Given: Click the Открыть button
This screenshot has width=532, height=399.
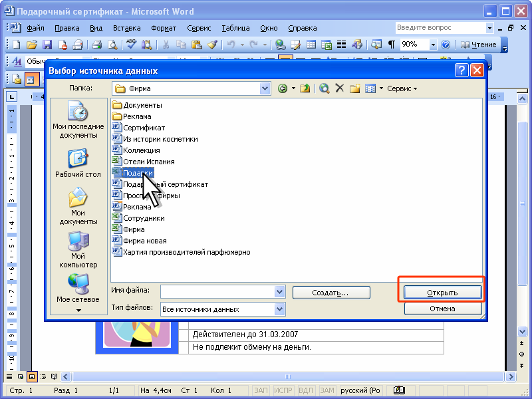Looking at the screenshot, I should tap(442, 293).
